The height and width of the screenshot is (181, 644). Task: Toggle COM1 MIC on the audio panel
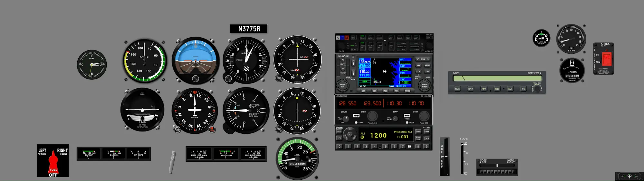point(362,46)
